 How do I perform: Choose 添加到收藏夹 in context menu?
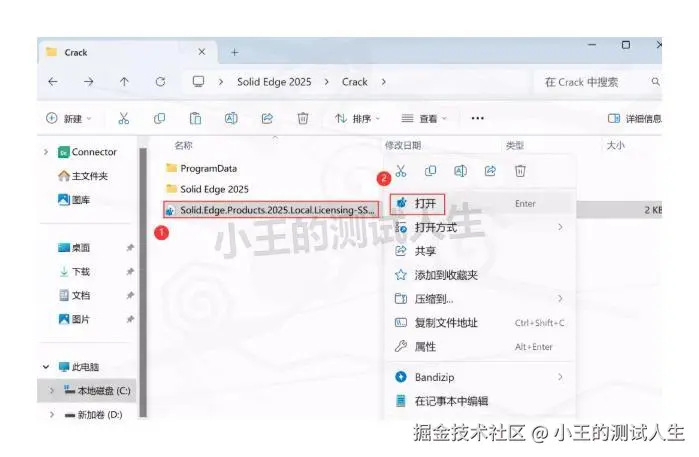[x=479, y=275]
